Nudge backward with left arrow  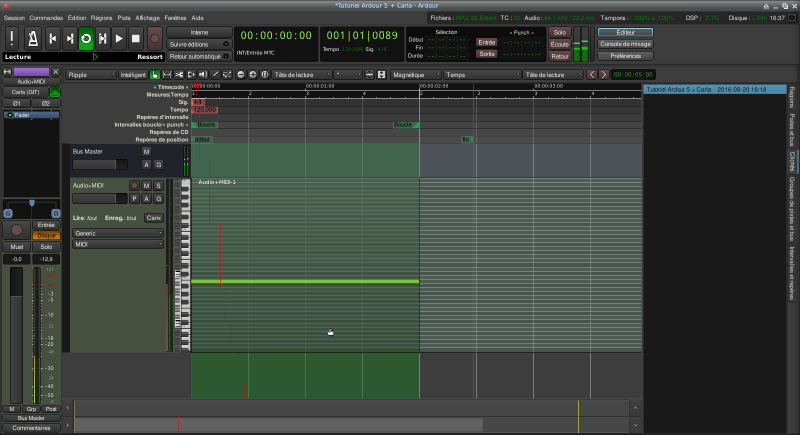click(x=592, y=75)
